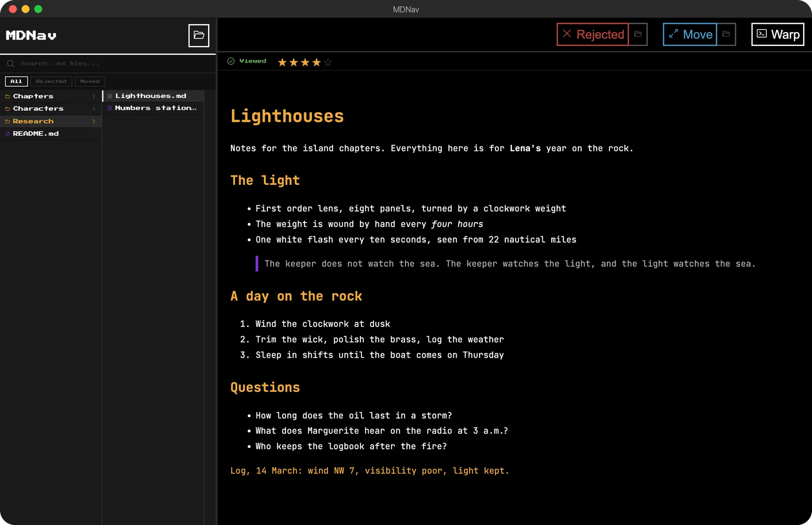Set rating to three stars
Screen dimensions: 812x525
click(x=305, y=62)
